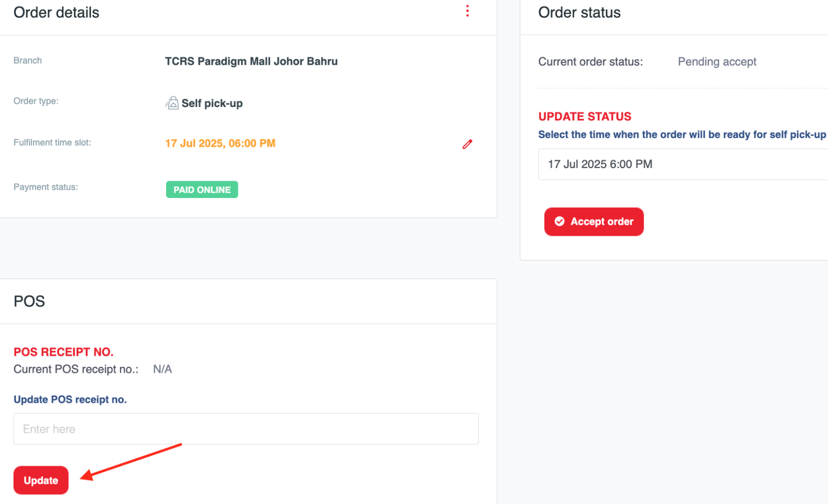Click the self pick-up bag icon
The width and height of the screenshot is (828, 504).
click(172, 103)
